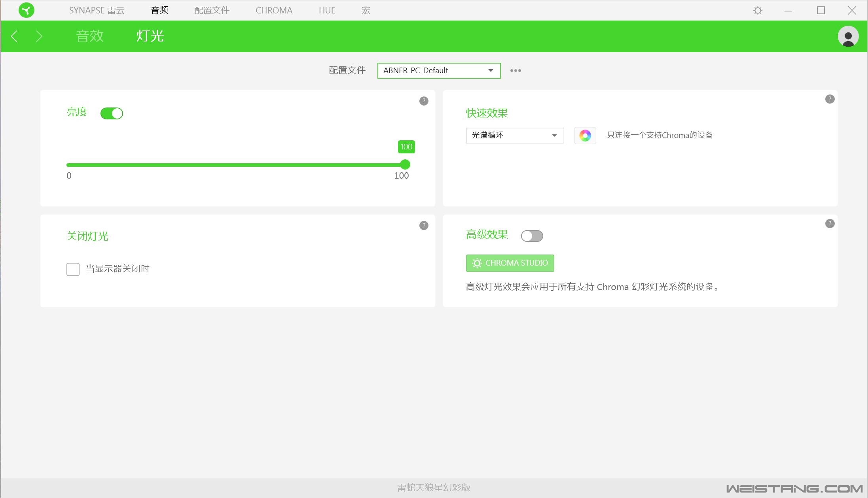Open the HUE tab
This screenshot has height=498, width=868.
coord(327,10)
